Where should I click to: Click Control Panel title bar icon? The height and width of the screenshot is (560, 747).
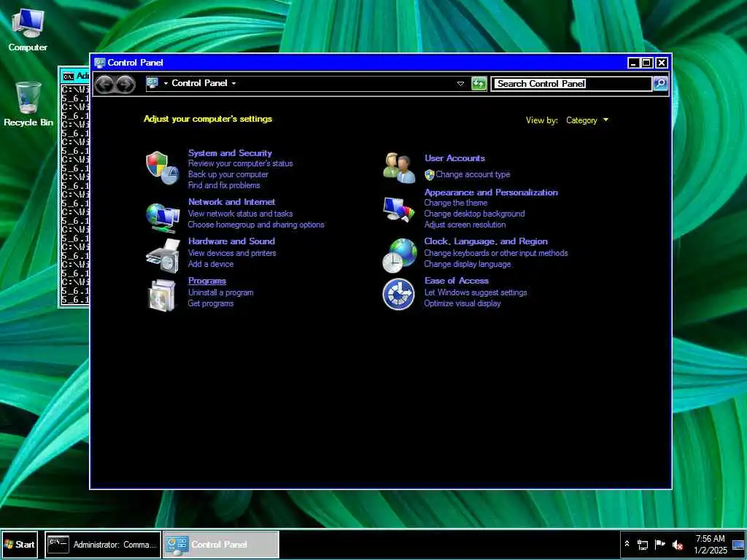[99, 63]
